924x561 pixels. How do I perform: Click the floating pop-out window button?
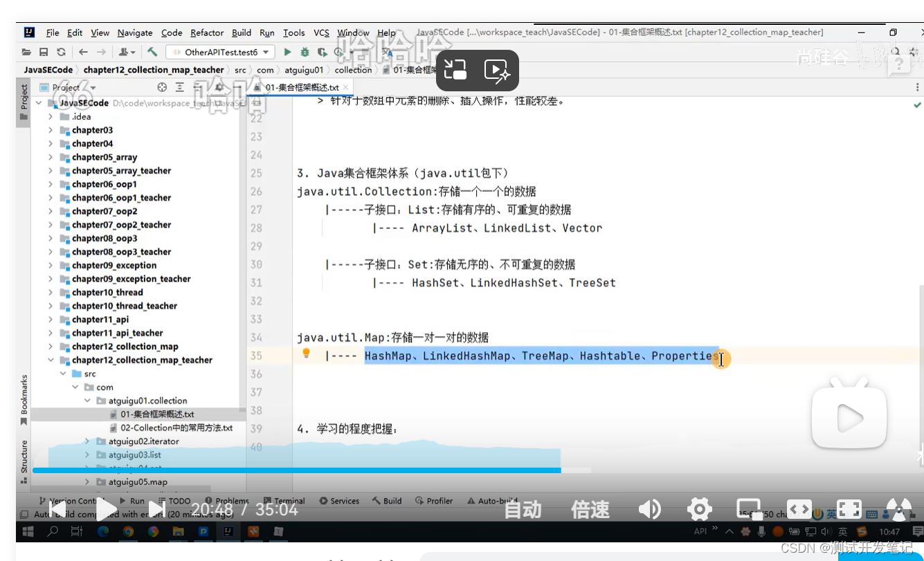pyautogui.click(x=455, y=70)
